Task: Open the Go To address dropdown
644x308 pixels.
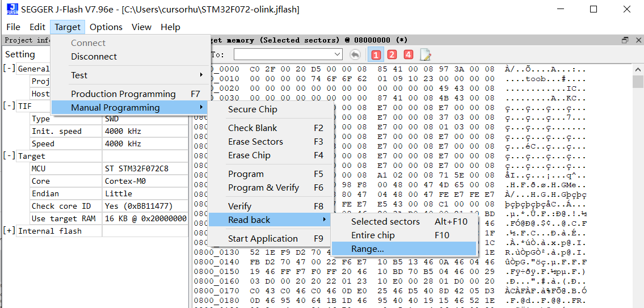Action: click(x=338, y=54)
